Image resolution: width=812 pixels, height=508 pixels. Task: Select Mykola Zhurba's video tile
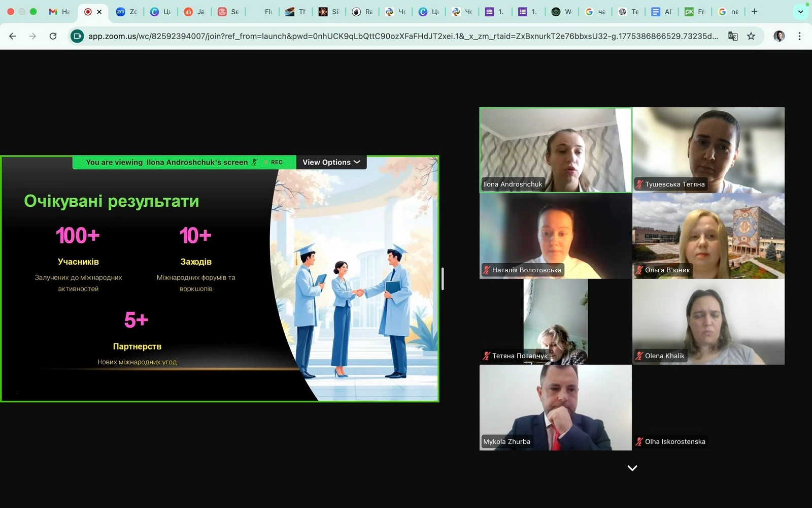[x=555, y=407]
